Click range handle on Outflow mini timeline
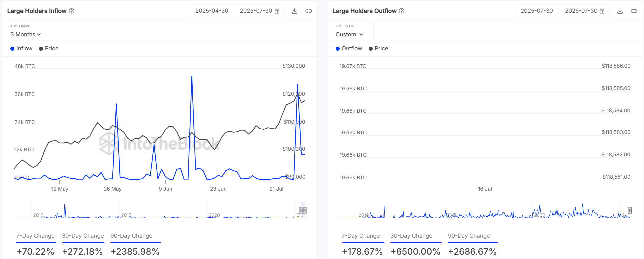 coord(630,210)
